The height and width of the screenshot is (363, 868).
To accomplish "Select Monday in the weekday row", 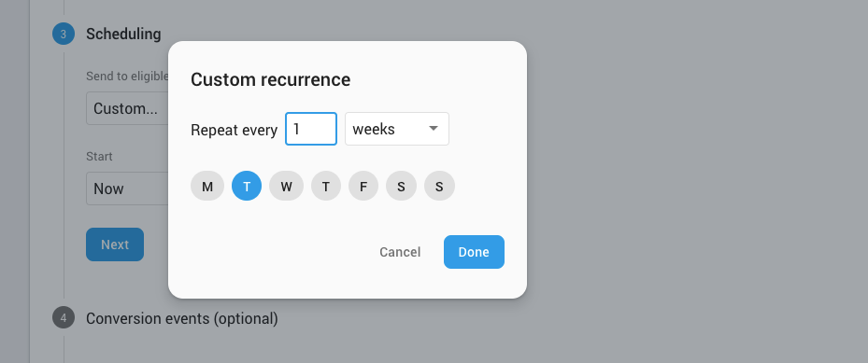I will (x=207, y=186).
